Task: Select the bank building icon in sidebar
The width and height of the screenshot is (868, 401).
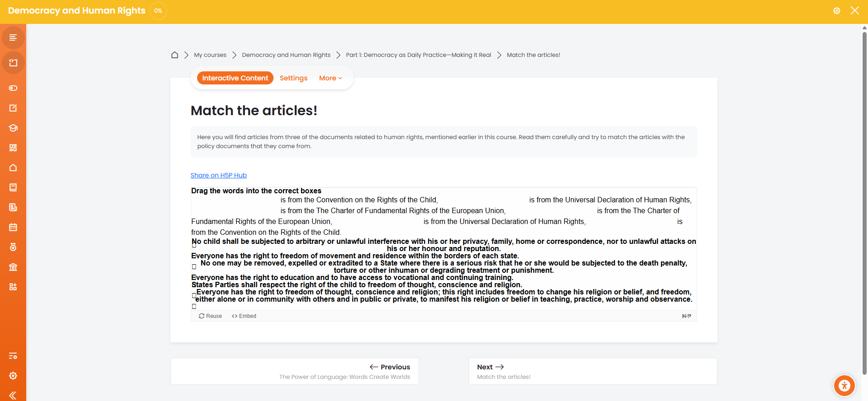Action: click(13, 267)
